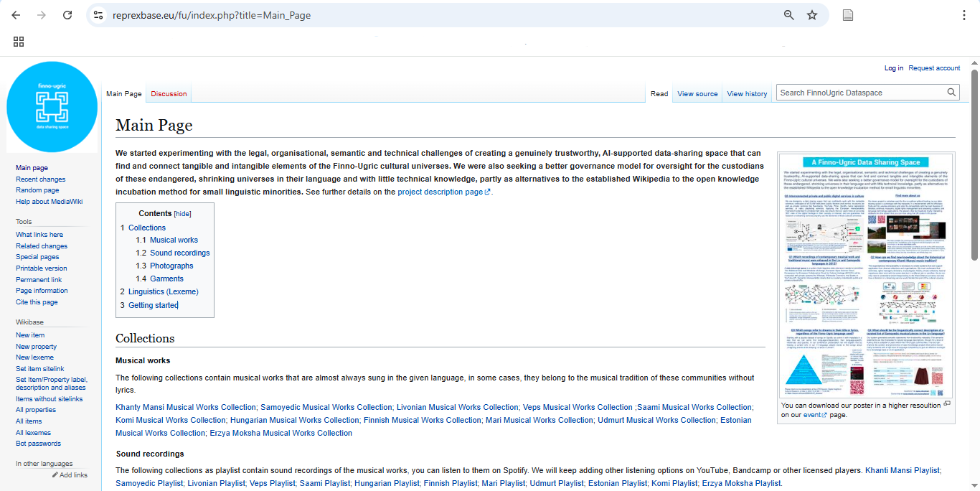Reload the page with the refresh icon
Screen dimensions: 980x491
click(67, 15)
